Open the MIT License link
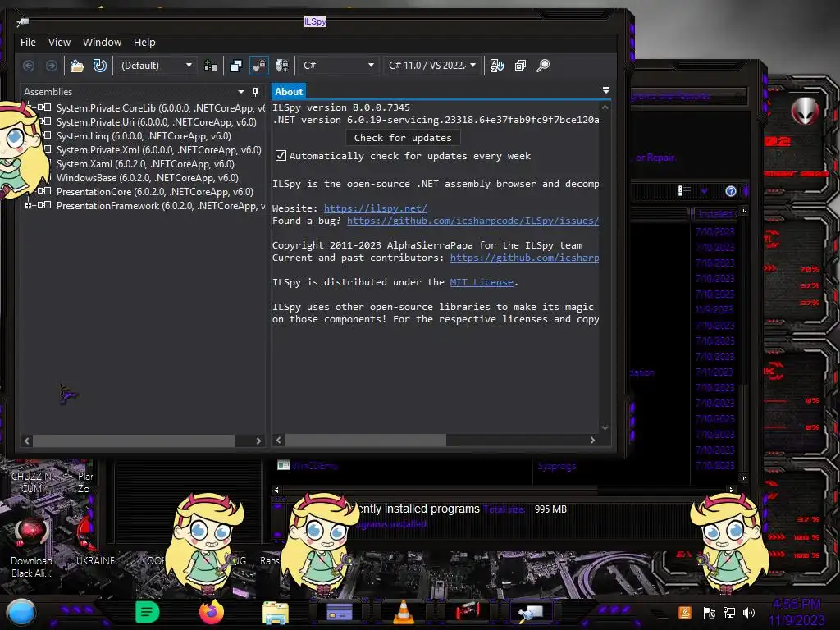840x630 pixels. point(482,282)
